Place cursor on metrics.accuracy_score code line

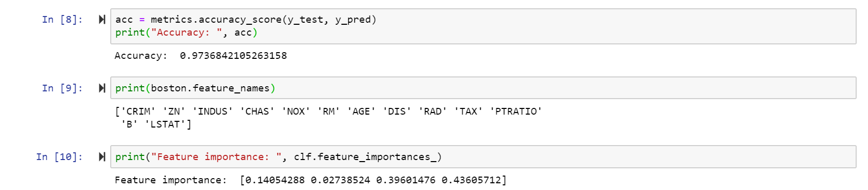pos(246,20)
